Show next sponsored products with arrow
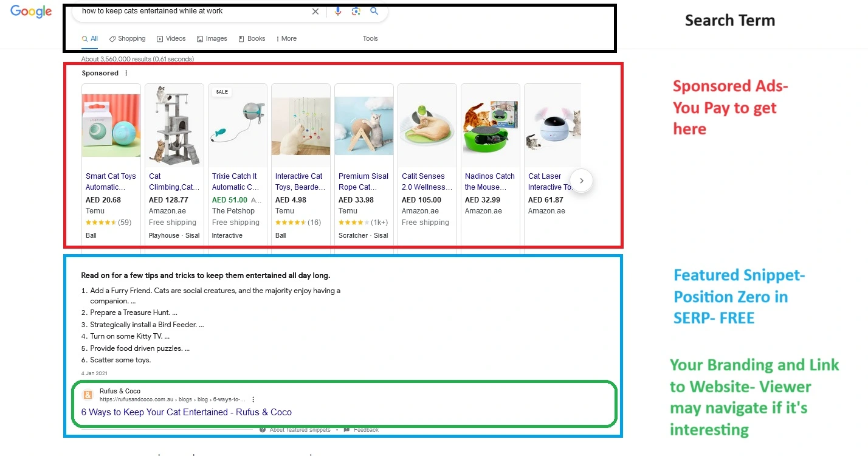 582,181
